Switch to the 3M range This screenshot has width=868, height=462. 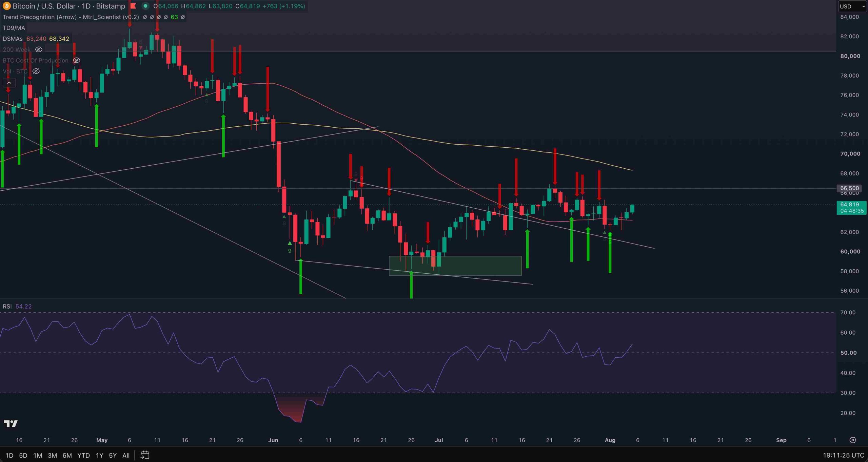[52, 455]
